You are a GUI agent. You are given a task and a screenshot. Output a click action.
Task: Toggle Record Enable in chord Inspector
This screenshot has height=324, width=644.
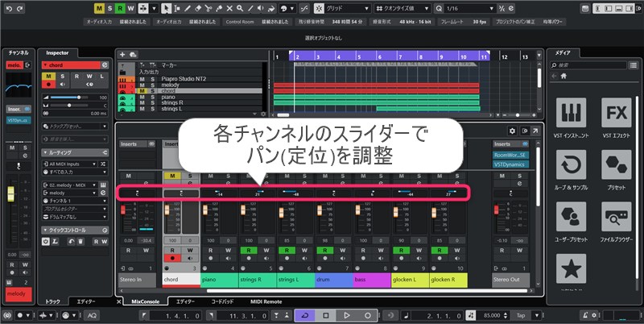click(x=48, y=85)
